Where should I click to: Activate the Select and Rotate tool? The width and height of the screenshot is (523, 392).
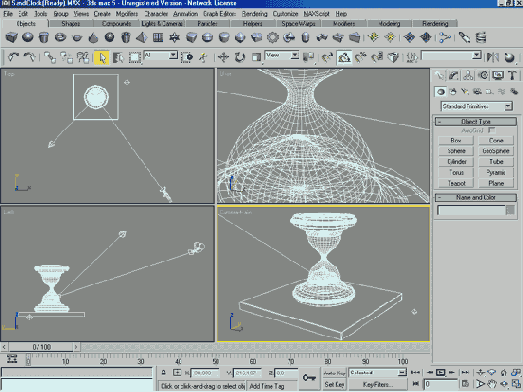click(239, 57)
